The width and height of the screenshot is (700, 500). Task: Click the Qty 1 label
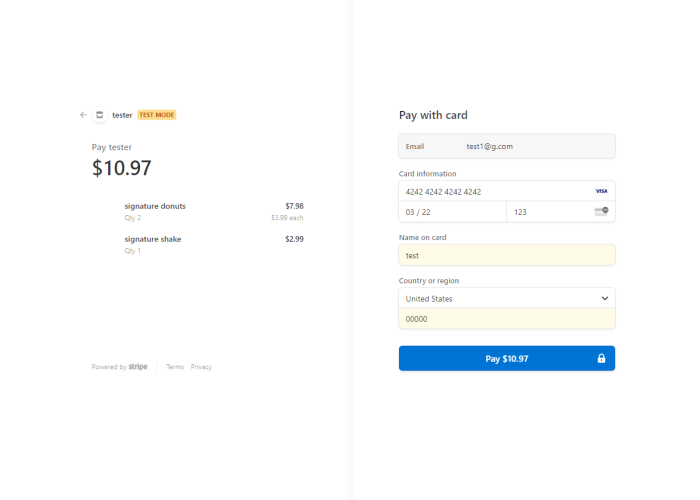pos(133,251)
